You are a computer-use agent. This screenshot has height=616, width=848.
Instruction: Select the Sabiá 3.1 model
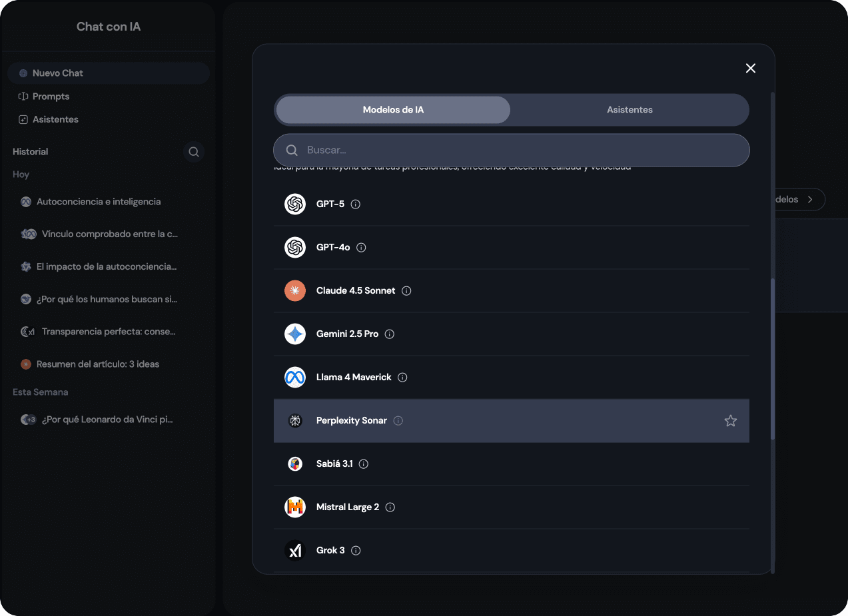(x=512, y=464)
